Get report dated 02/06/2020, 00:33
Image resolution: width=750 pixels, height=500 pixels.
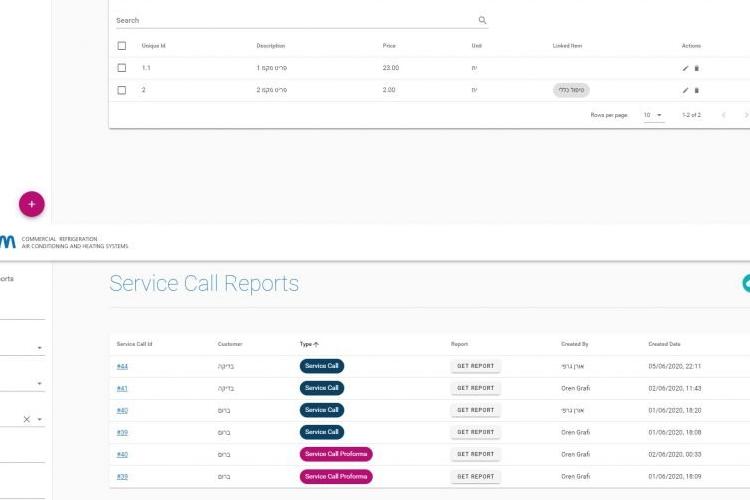475,454
